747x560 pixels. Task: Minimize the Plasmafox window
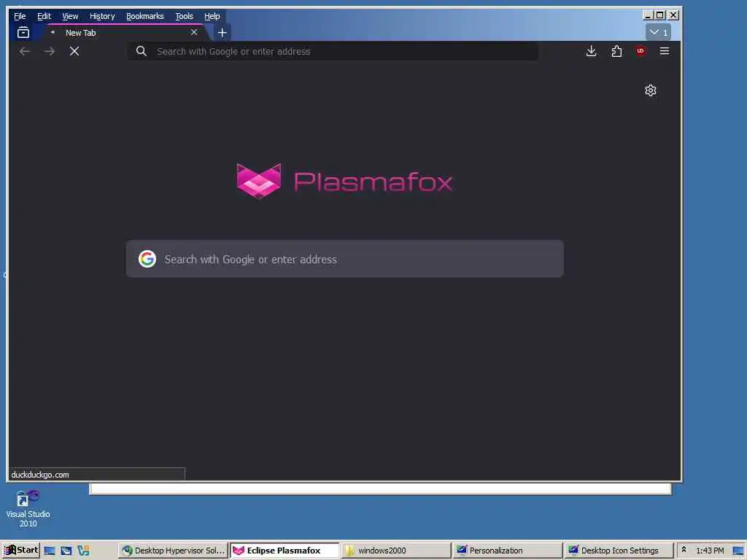point(648,15)
